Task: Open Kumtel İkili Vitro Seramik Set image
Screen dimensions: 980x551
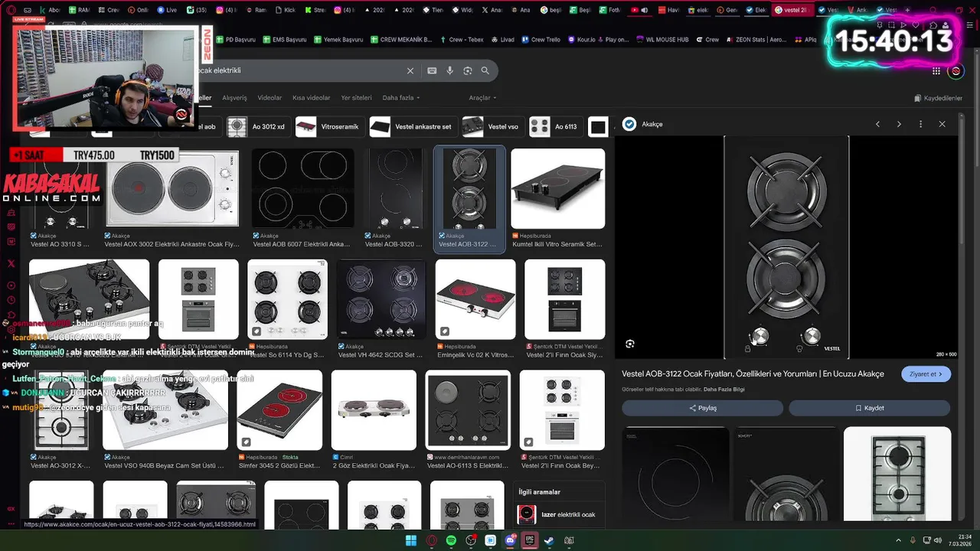Action: (557, 188)
